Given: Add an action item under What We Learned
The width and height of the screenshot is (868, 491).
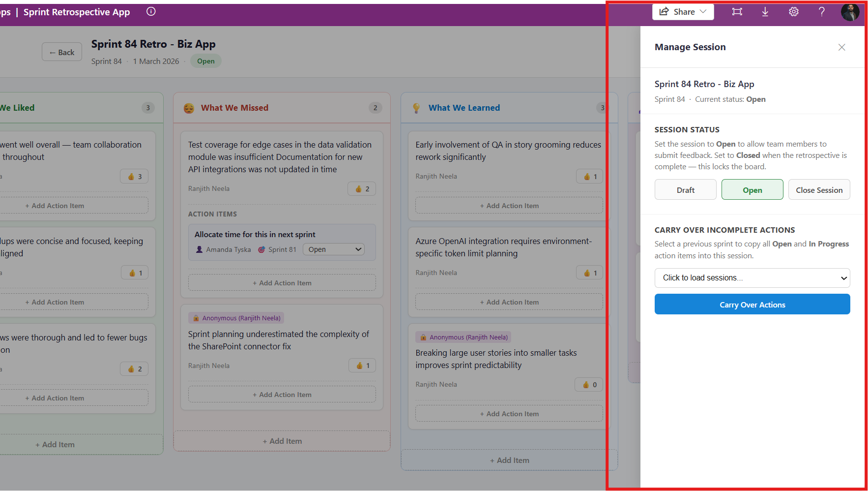Looking at the screenshot, I should (x=509, y=205).
